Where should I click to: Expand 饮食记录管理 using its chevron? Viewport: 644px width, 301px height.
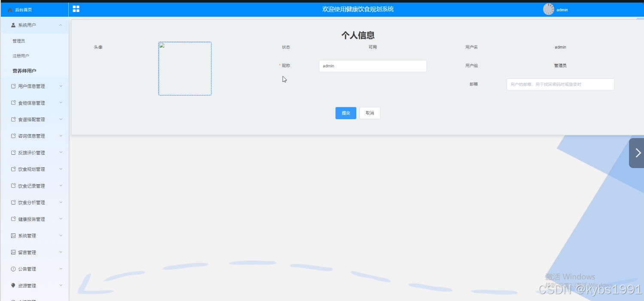(61, 186)
